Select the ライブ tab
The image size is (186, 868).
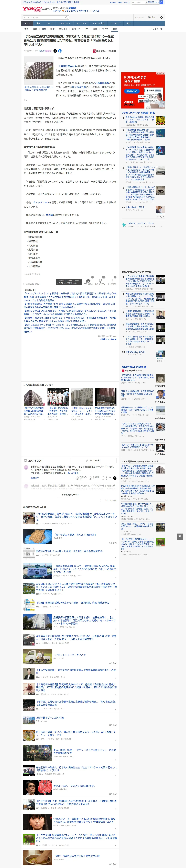point(49,23)
